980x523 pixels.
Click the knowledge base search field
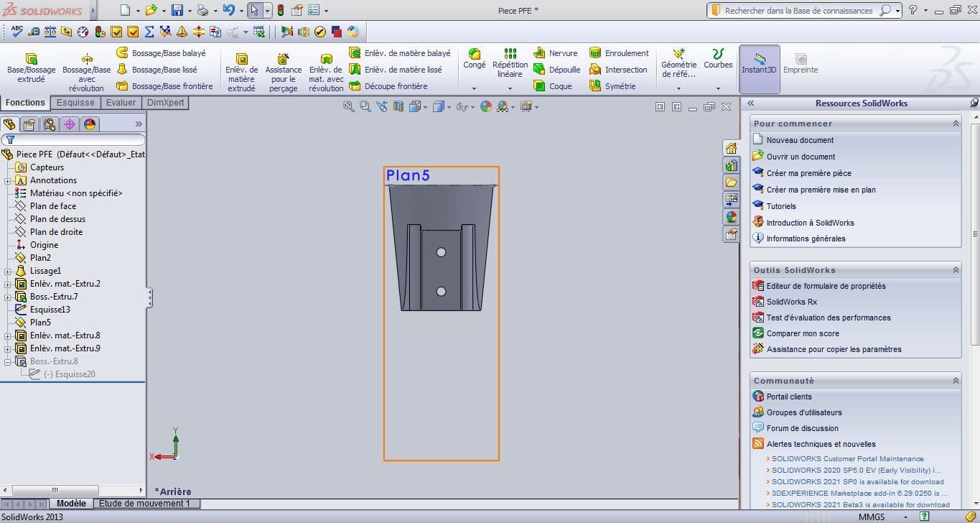(797, 11)
